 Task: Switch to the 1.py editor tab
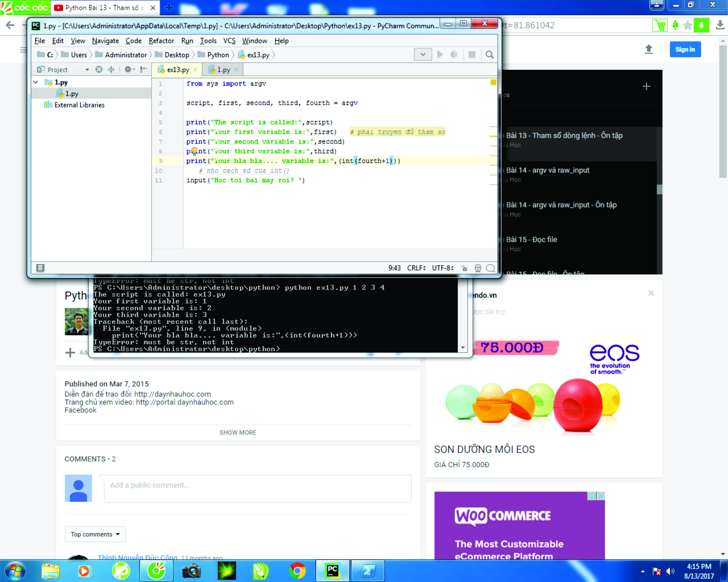pos(223,70)
